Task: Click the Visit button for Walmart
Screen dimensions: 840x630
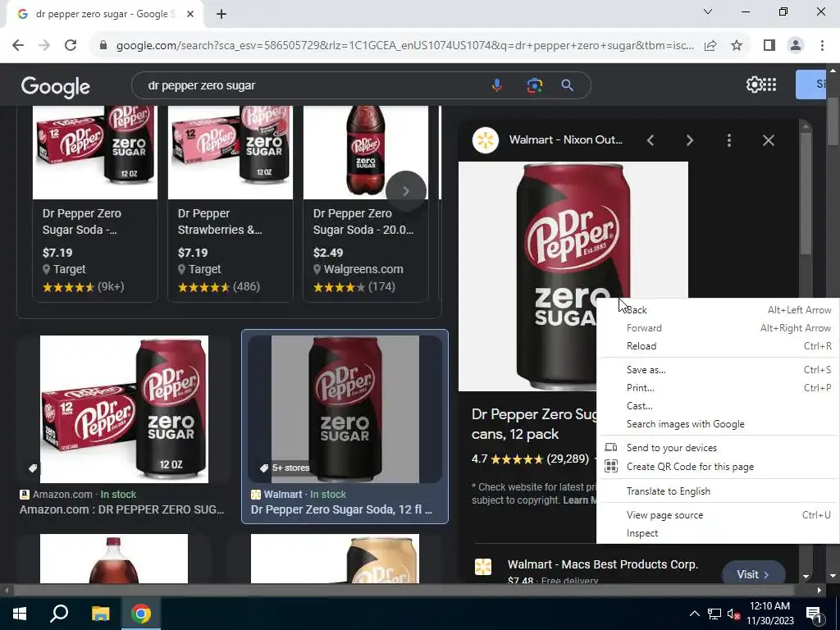Action: [753, 574]
